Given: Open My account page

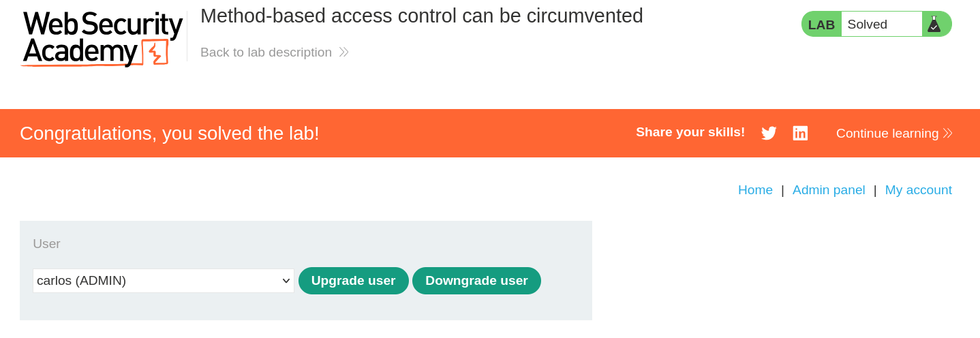Looking at the screenshot, I should (x=918, y=190).
